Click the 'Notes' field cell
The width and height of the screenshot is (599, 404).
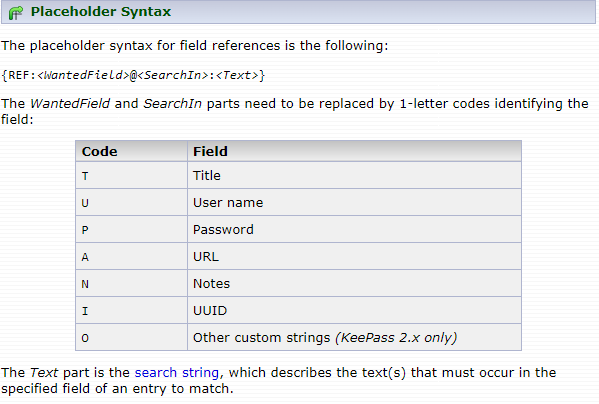coord(354,284)
